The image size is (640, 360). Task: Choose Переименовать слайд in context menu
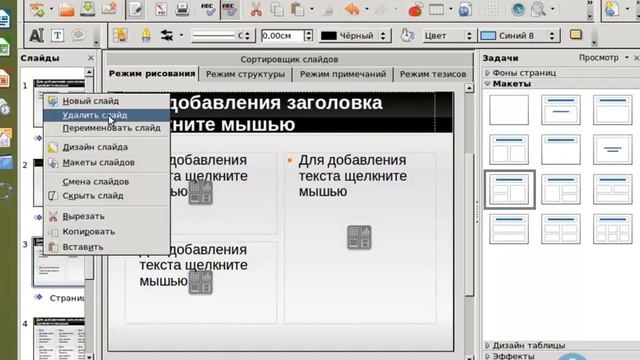click(x=107, y=128)
